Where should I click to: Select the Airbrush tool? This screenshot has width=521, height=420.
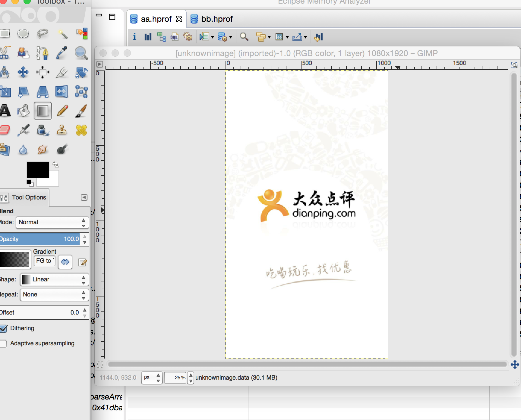[x=23, y=130]
